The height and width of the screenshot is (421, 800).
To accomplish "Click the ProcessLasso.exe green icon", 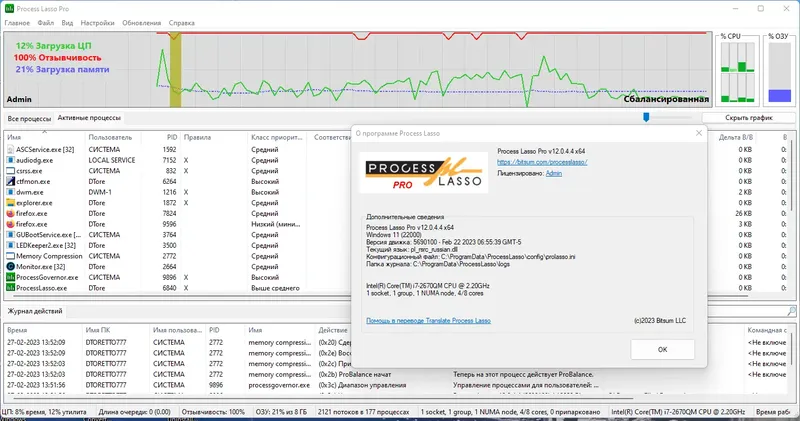I will [x=10, y=288].
